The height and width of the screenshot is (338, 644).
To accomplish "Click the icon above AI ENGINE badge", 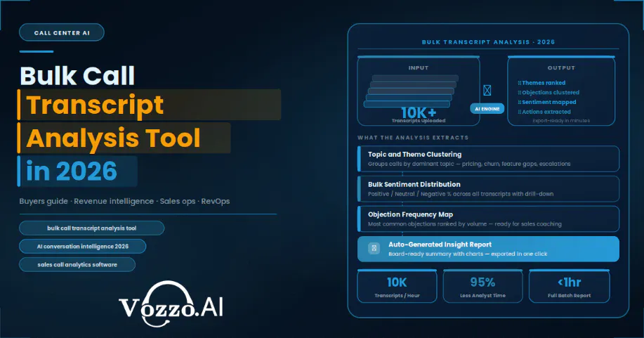I will [x=487, y=90].
